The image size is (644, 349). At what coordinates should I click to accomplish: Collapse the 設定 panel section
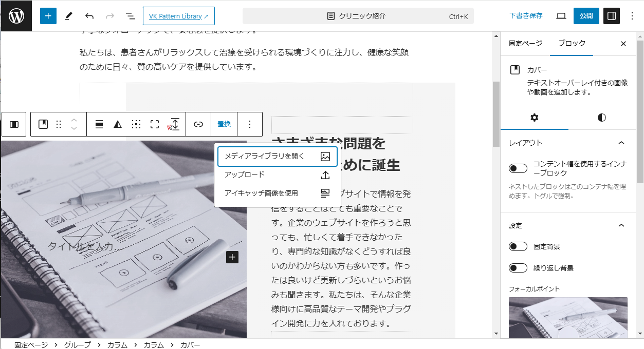[x=621, y=225]
